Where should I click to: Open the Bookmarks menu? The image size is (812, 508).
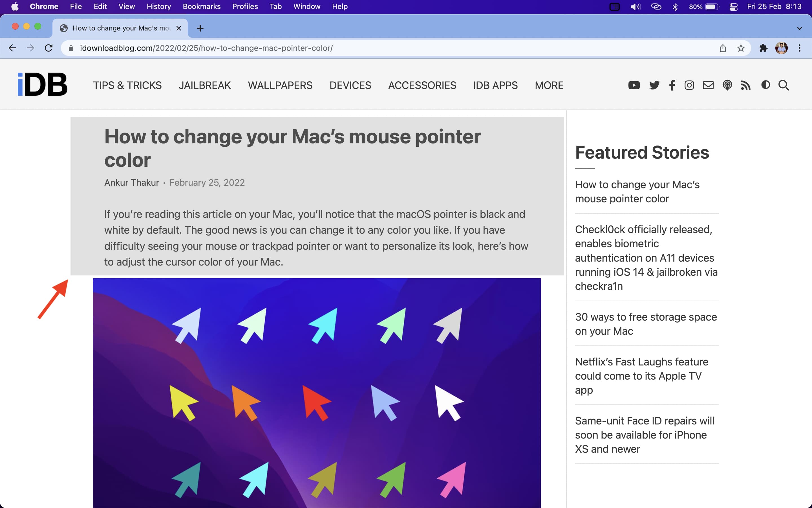[202, 6]
